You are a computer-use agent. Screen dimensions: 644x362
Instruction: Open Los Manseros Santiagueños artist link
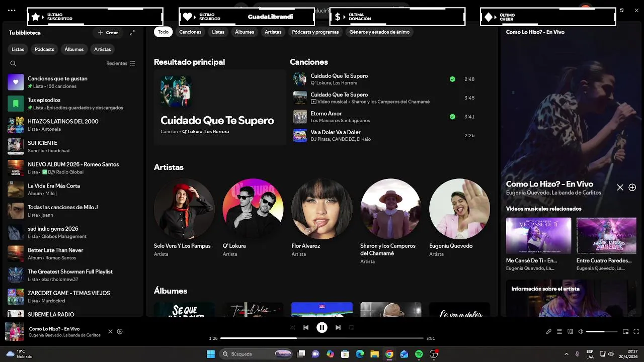click(340, 121)
